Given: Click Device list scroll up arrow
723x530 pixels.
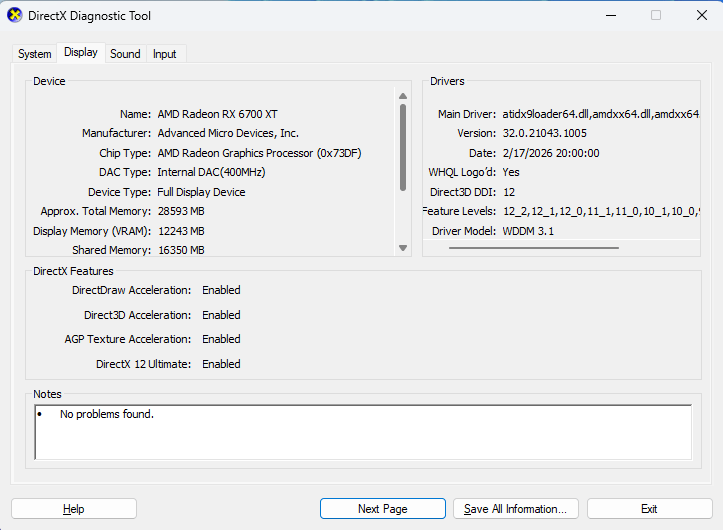Looking at the screenshot, I should (x=403, y=96).
